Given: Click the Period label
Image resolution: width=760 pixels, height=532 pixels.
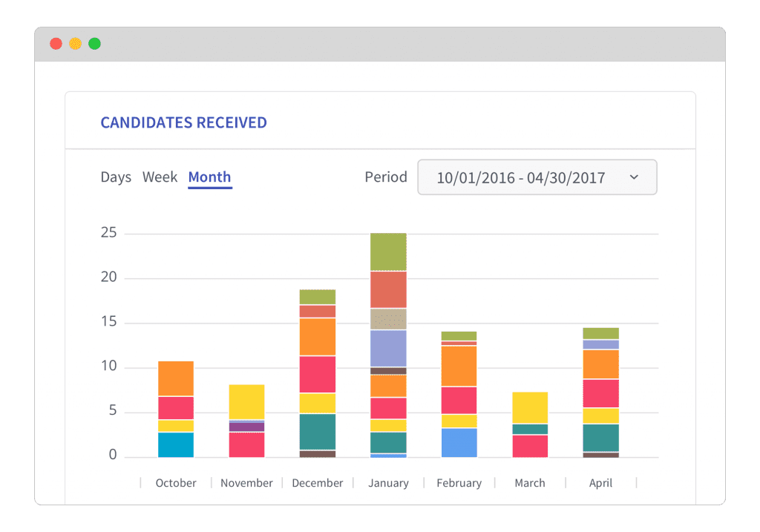Looking at the screenshot, I should click(385, 177).
